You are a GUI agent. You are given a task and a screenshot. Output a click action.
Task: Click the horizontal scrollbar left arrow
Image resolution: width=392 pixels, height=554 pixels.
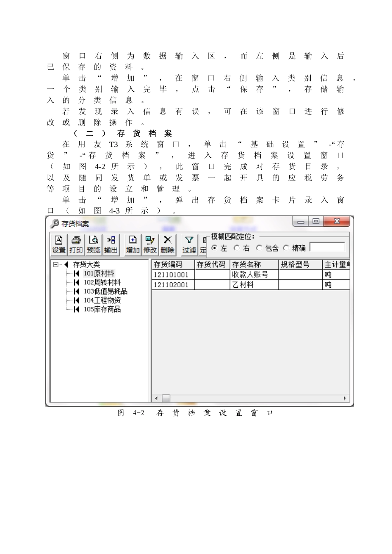[156, 398]
